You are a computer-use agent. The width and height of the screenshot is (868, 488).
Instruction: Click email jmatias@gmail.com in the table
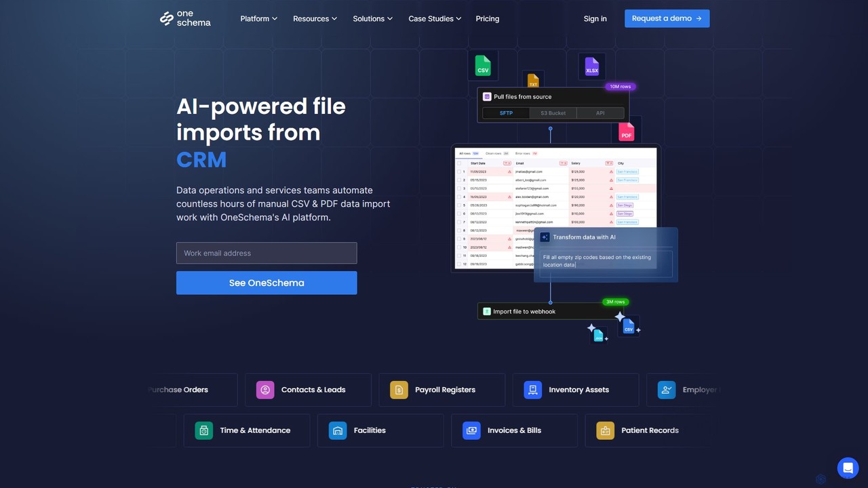point(529,171)
